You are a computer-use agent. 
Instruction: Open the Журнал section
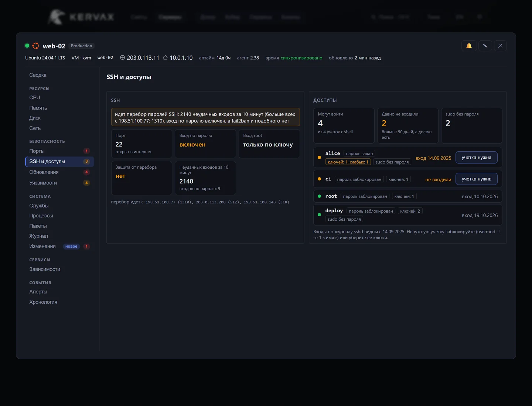pos(59,236)
